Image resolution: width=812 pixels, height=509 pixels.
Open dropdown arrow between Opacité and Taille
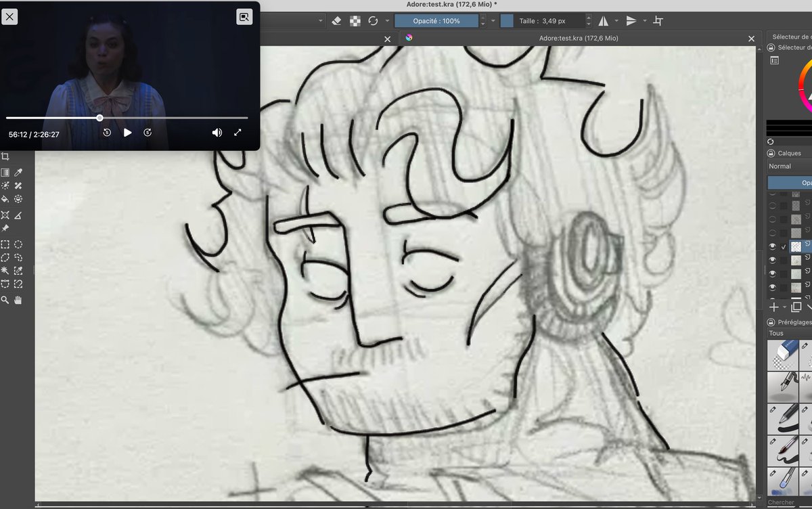click(493, 21)
